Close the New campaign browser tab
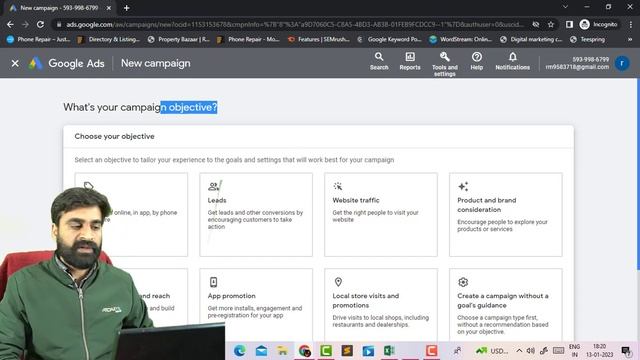Screen dimensions: 640x360 [x=109, y=8]
